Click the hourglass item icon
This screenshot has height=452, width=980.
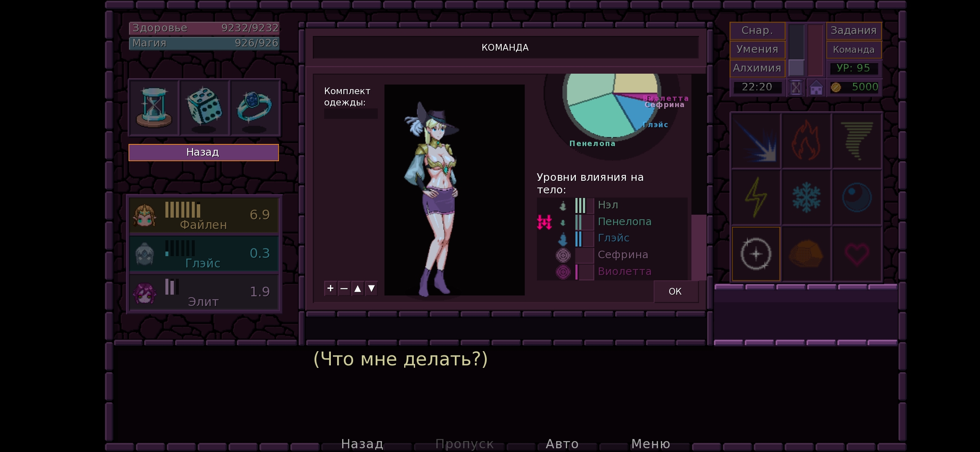click(154, 108)
